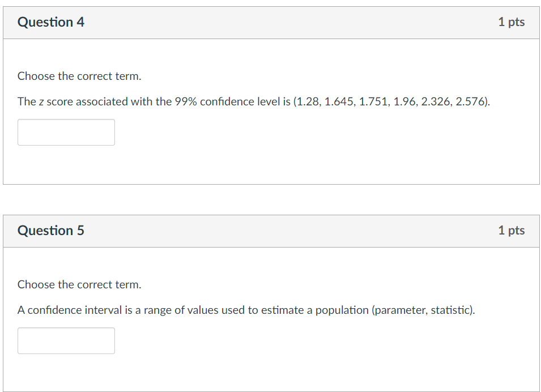The width and height of the screenshot is (541, 392).
Task: Click the 1 pts label on Question 5
Action: [x=512, y=231]
